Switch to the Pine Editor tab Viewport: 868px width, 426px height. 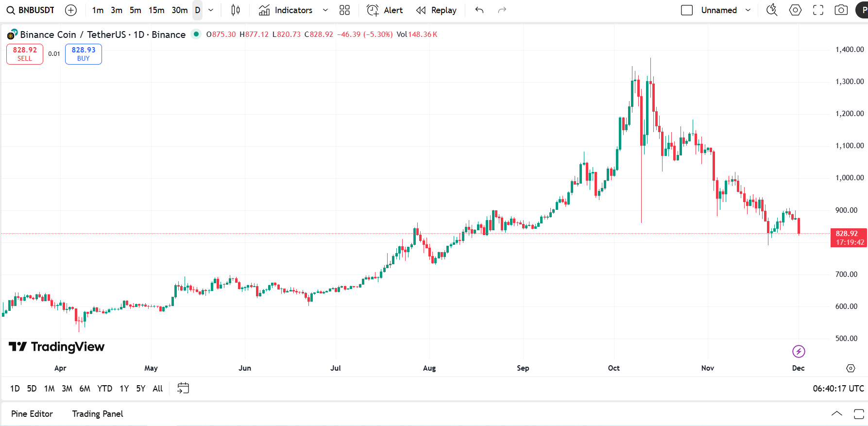pyautogui.click(x=32, y=413)
